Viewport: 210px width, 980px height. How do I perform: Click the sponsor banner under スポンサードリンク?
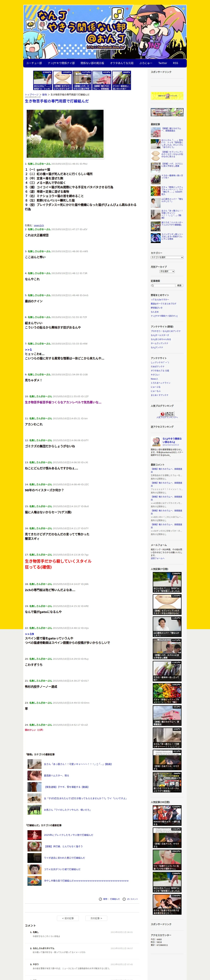tap(167, 96)
